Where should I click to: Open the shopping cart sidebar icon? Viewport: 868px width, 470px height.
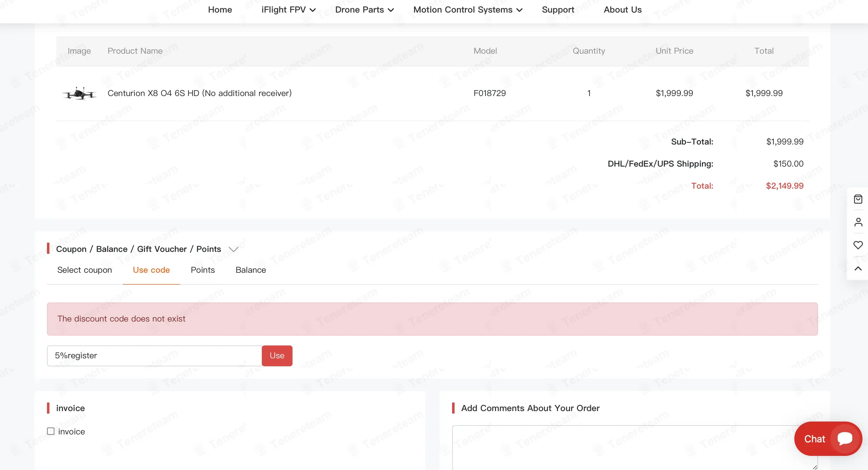click(x=858, y=199)
